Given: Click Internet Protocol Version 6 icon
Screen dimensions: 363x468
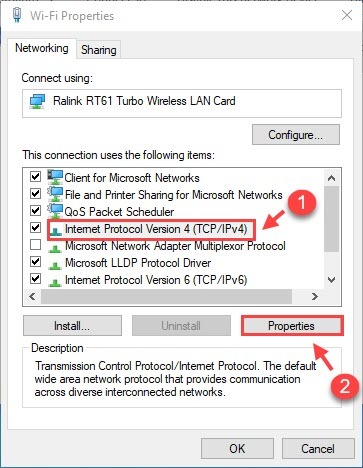Looking at the screenshot, I should click(x=55, y=282).
